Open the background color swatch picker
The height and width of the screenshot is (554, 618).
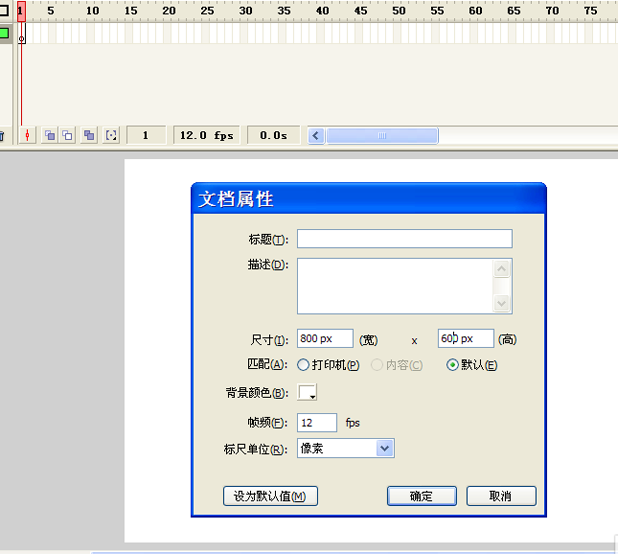coord(307,392)
